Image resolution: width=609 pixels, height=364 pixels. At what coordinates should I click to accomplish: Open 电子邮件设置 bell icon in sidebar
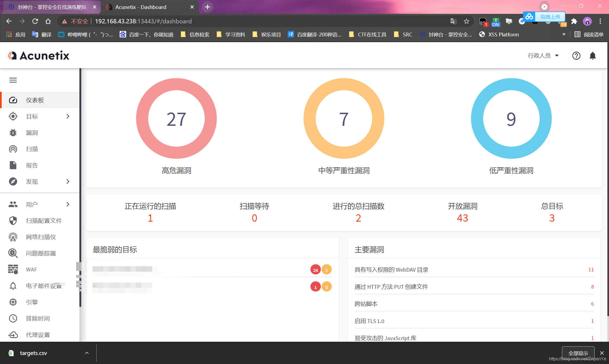pos(13,286)
